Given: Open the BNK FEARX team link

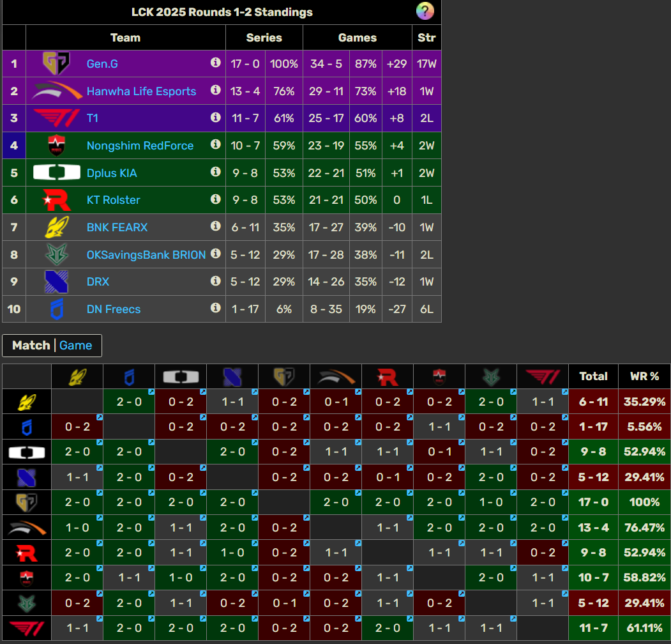Looking at the screenshot, I should click(117, 227).
